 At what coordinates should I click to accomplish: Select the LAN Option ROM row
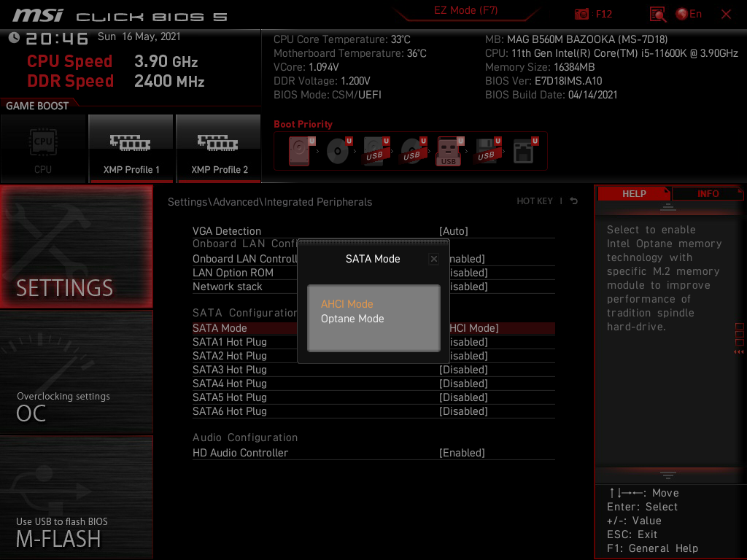pyautogui.click(x=373, y=273)
